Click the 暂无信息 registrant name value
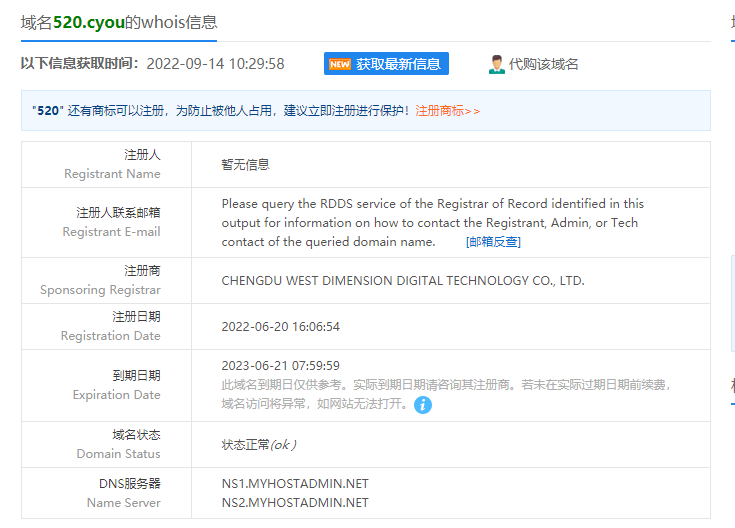The width and height of the screenshot is (735, 528). tap(245, 164)
